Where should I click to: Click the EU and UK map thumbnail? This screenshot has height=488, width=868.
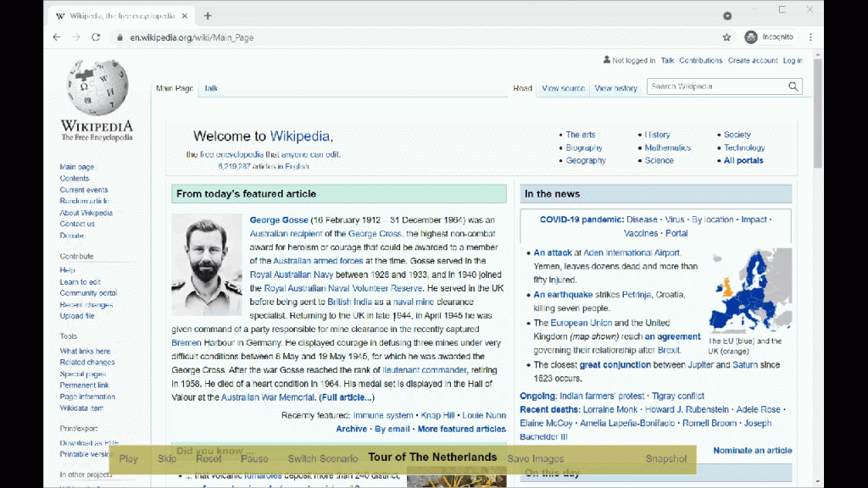[x=750, y=290]
